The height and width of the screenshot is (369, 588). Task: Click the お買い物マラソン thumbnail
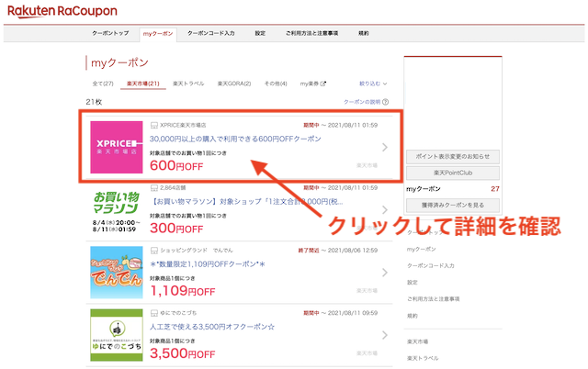tap(117, 212)
